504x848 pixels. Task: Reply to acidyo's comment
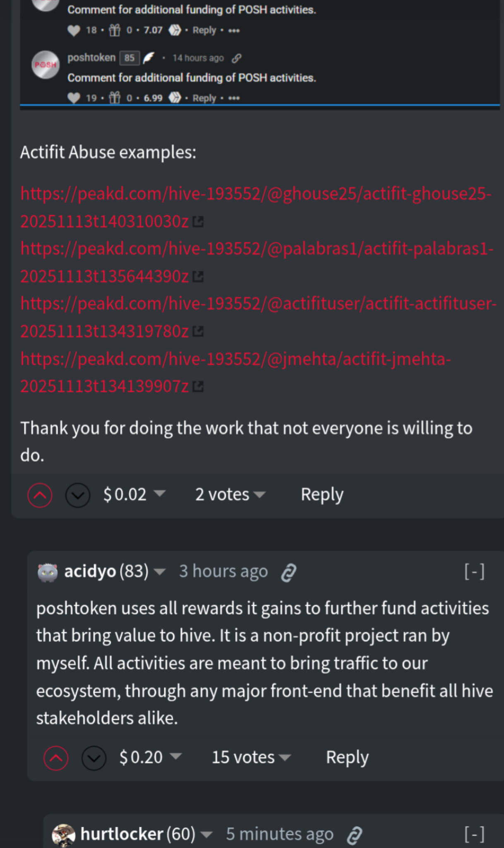(x=347, y=757)
